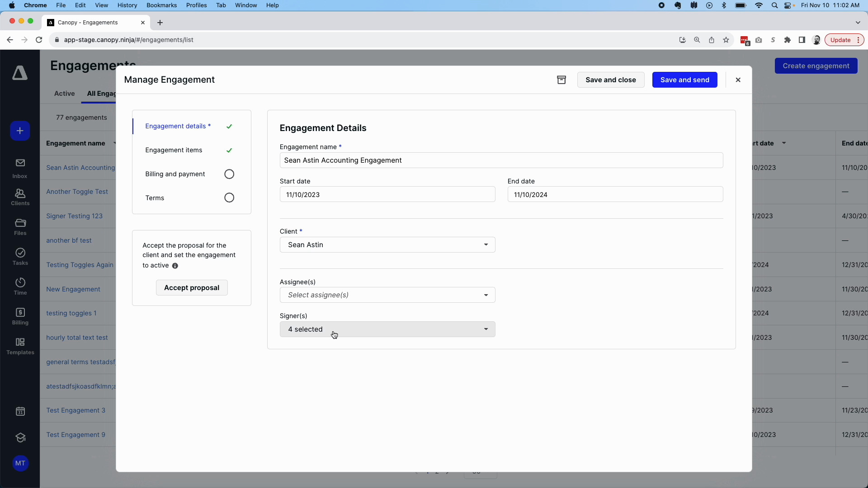
Task: Click the zoom magnifier icon in address bar
Action: (x=697, y=40)
